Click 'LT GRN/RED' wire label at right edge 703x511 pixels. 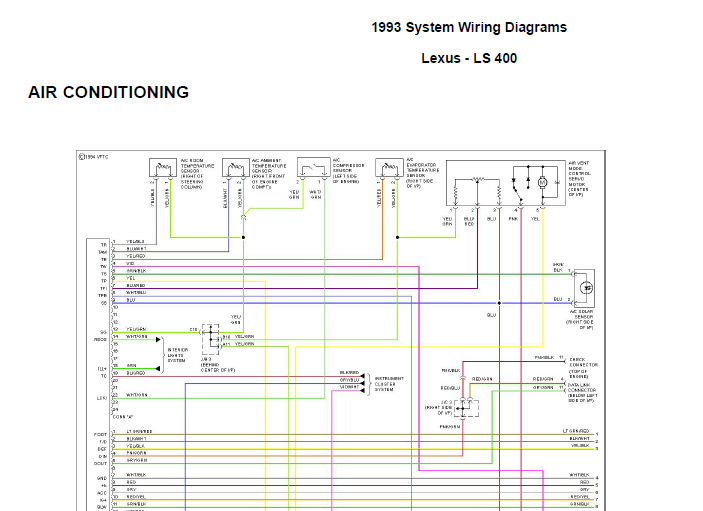(x=576, y=431)
